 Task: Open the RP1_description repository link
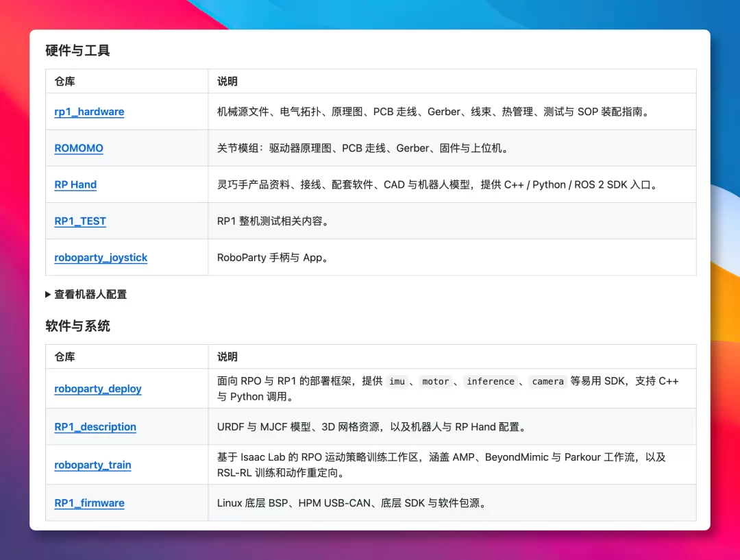click(95, 427)
